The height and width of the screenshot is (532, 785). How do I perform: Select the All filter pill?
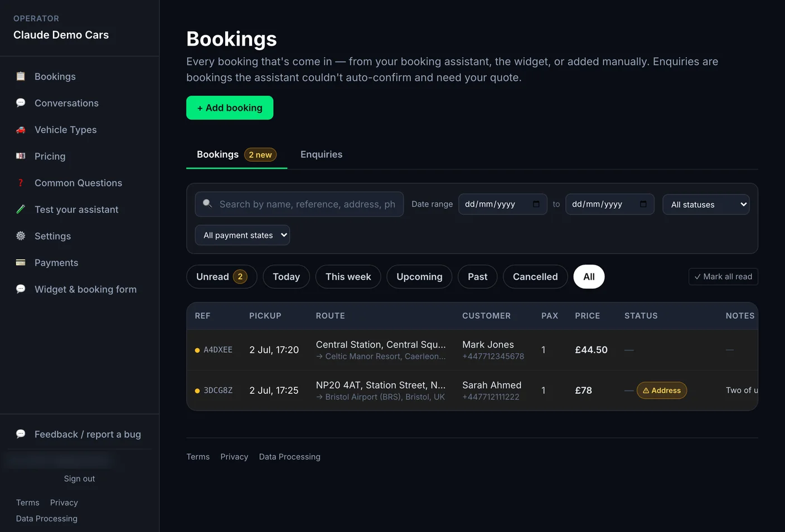589,277
